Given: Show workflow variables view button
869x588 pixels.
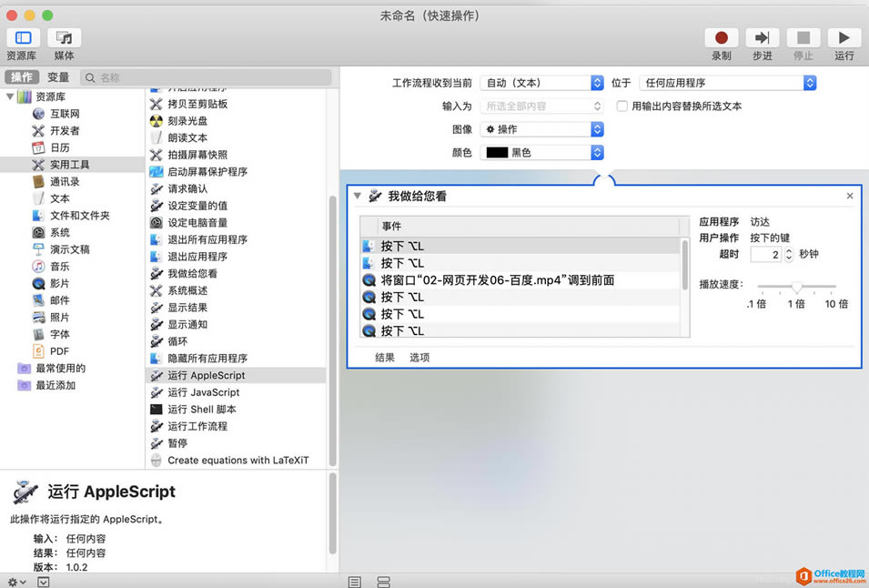Looking at the screenshot, I should click(383, 582).
